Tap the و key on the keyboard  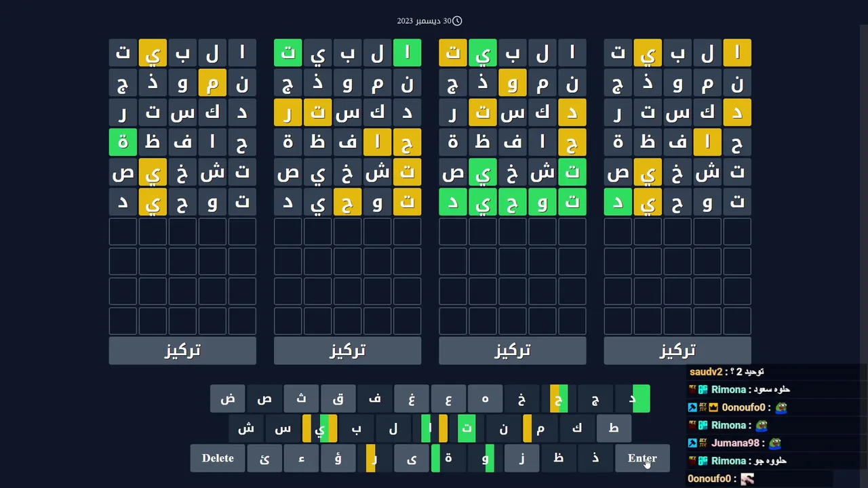[485, 458]
